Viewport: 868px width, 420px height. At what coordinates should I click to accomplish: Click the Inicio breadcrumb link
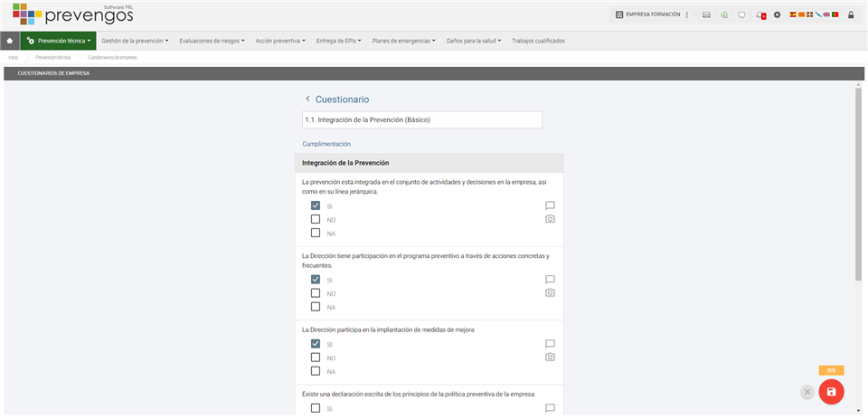coord(14,57)
